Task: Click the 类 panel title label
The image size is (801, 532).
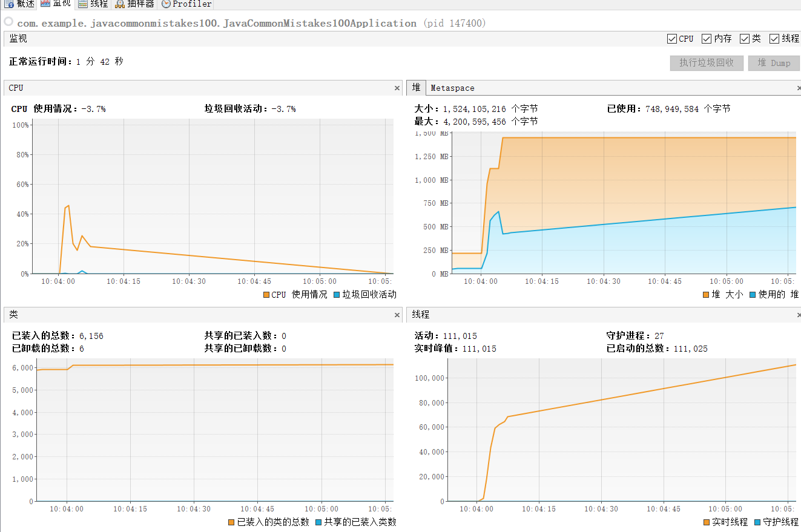Action: 13,315
